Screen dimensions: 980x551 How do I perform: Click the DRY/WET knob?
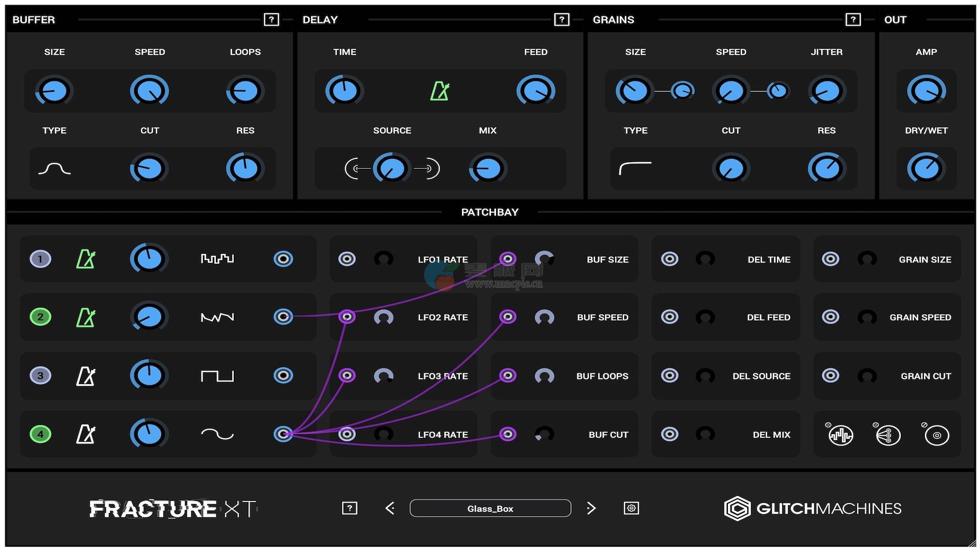pyautogui.click(x=926, y=168)
